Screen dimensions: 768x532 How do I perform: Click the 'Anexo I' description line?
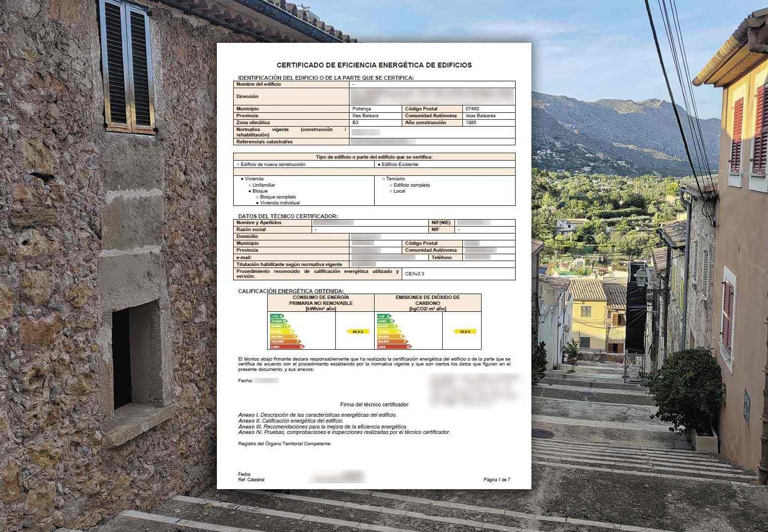point(317,415)
